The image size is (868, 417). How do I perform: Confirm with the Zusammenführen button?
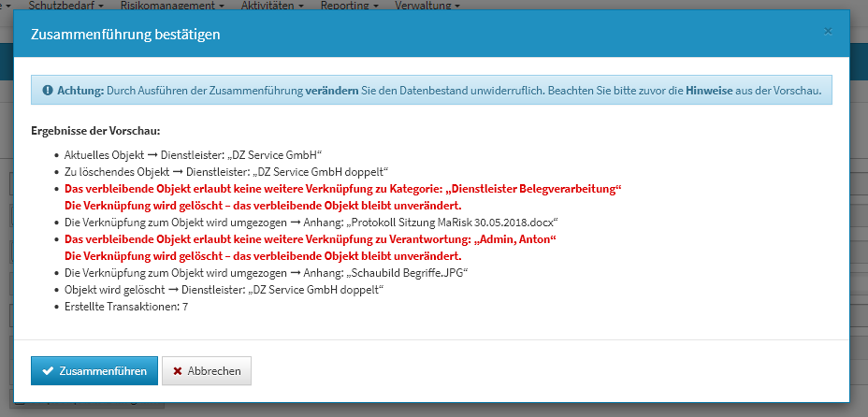tap(94, 370)
